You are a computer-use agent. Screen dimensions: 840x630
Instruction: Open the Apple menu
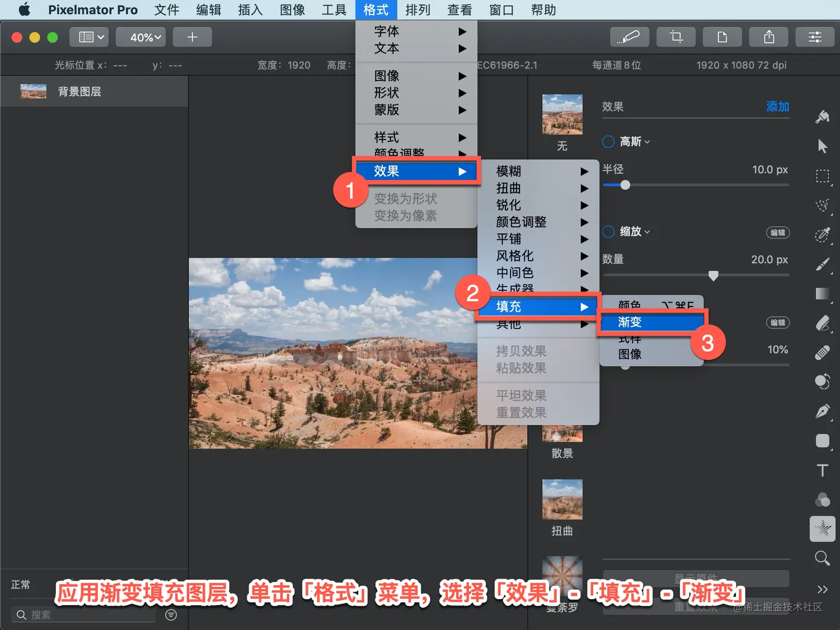24,10
